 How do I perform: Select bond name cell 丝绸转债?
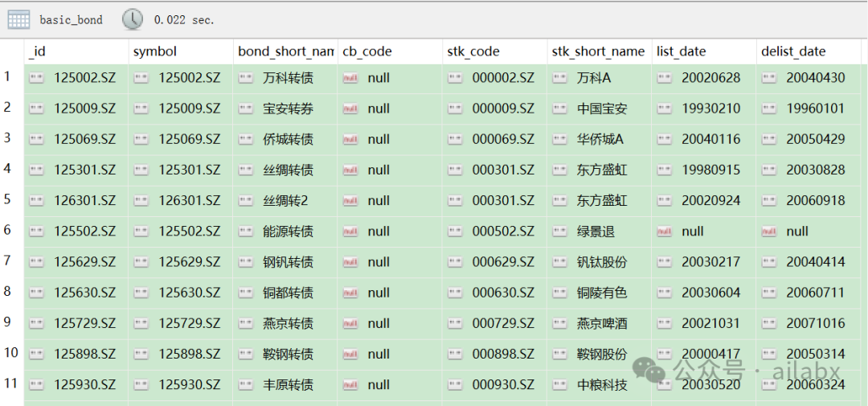click(285, 170)
